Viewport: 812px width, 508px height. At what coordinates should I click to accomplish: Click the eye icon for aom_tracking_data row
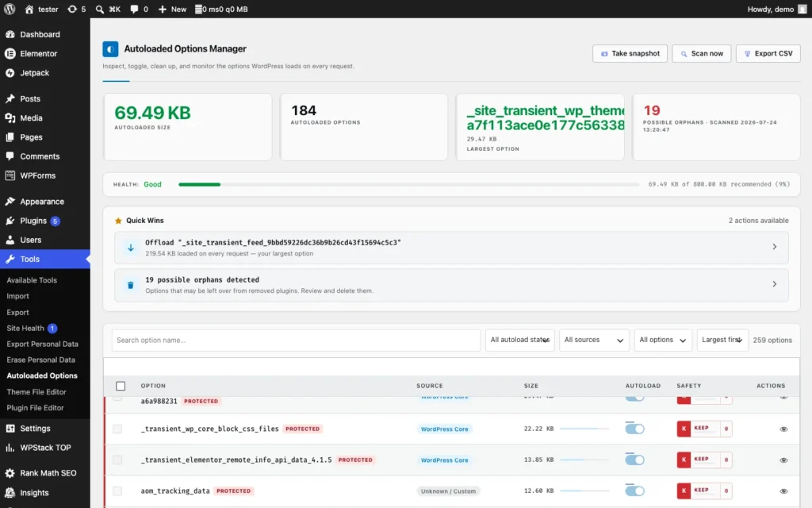783,491
